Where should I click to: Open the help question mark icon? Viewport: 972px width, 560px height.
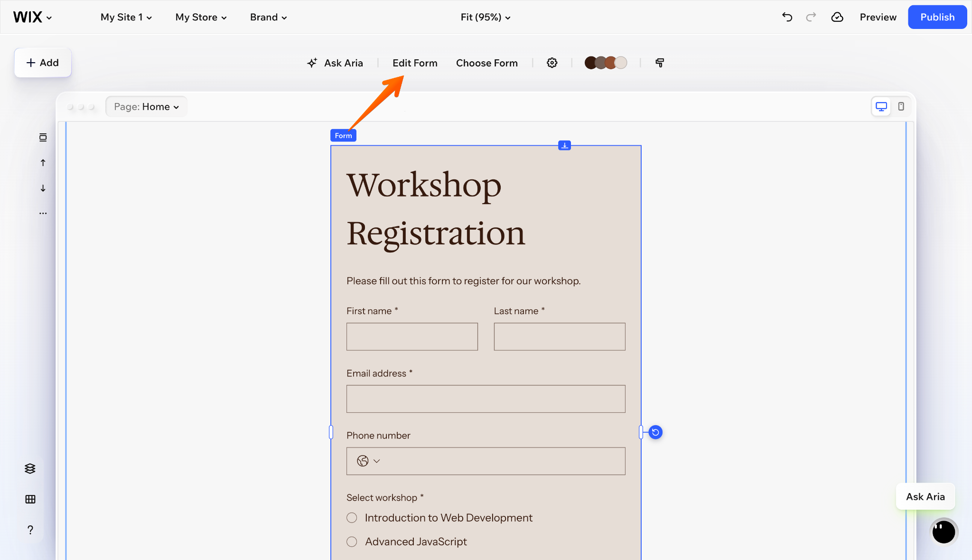click(x=30, y=530)
